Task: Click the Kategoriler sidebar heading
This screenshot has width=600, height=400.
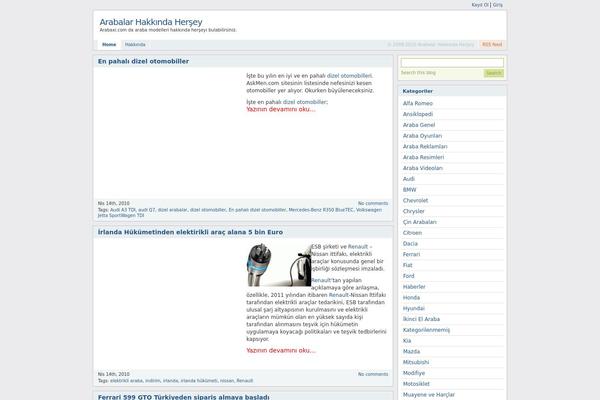Action: pyautogui.click(x=417, y=91)
